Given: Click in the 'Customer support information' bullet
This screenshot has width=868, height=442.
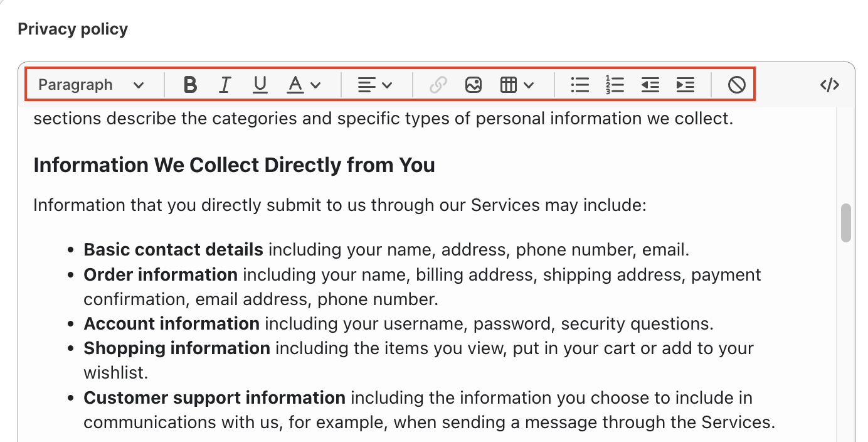Looking at the screenshot, I should [x=214, y=398].
